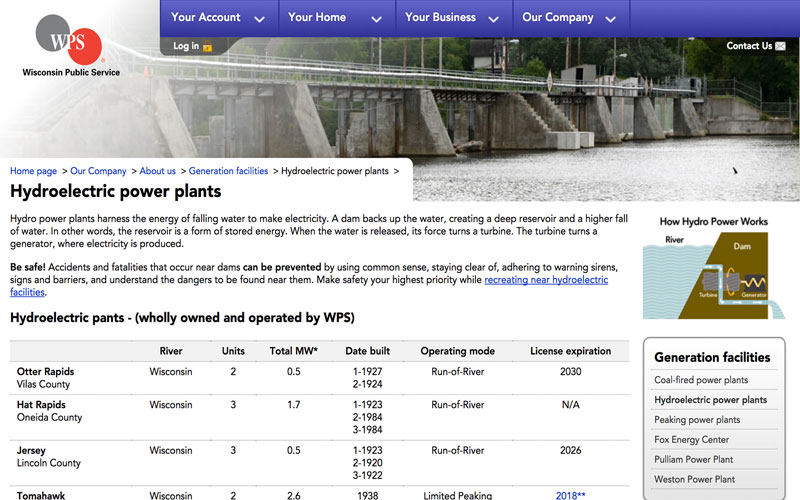Go to Home page breadcrumb
The width and height of the screenshot is (800, 500).
(x=33, y=171)
